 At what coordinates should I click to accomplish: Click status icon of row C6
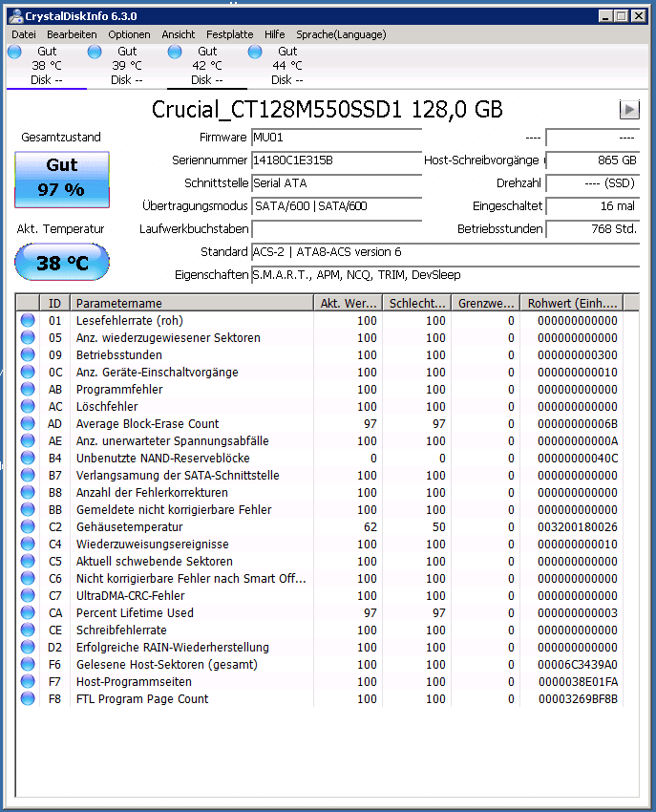pos(28,578)
